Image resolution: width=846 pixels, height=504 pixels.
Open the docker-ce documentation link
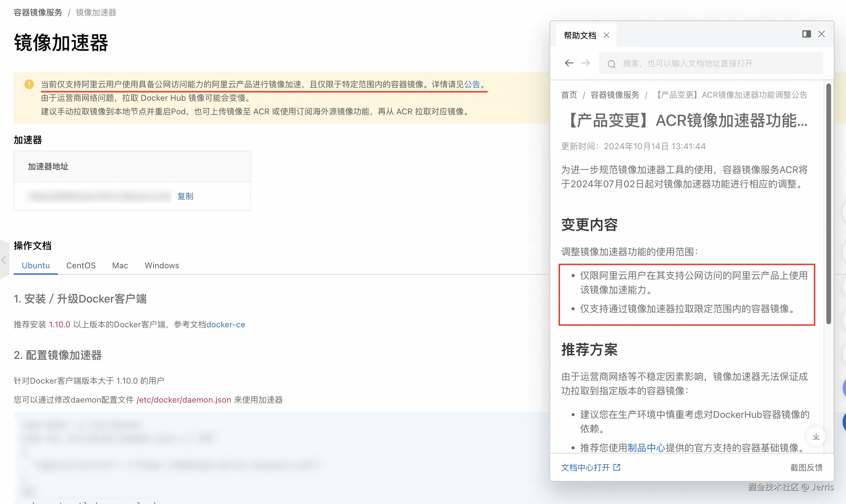click(226, 325)
